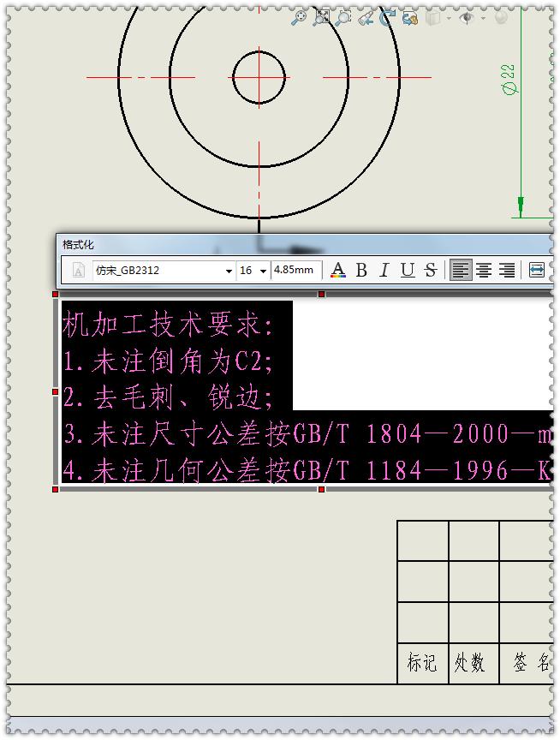Click the Zoom to Fit magnifier icon
The width and height of the screenshot is (560, 740).
click(298, 18)
